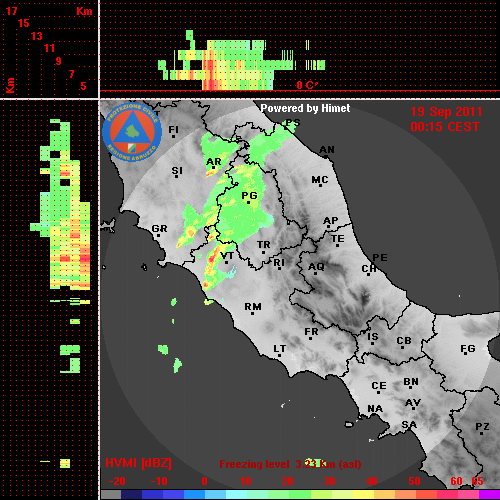The width and height of the screenshot is (500, 500).
Task: Click the AN city marker
Action: (326, 156)
